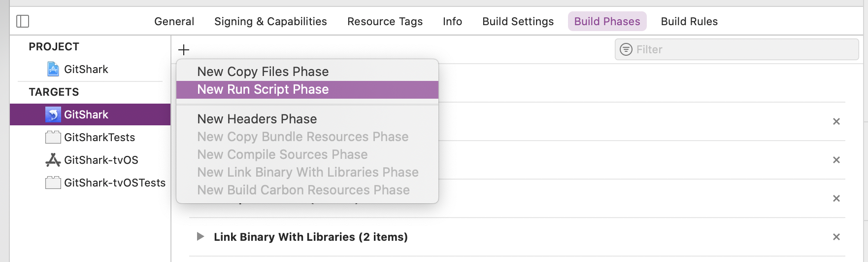Select the GitSharkTests target bundle icon
The image size is (868, 262).
(53, 137)
